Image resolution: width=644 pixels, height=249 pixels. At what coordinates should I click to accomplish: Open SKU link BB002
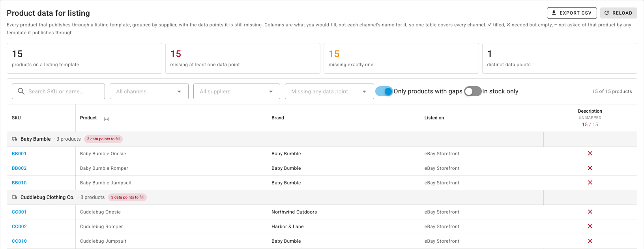(19, 168)
